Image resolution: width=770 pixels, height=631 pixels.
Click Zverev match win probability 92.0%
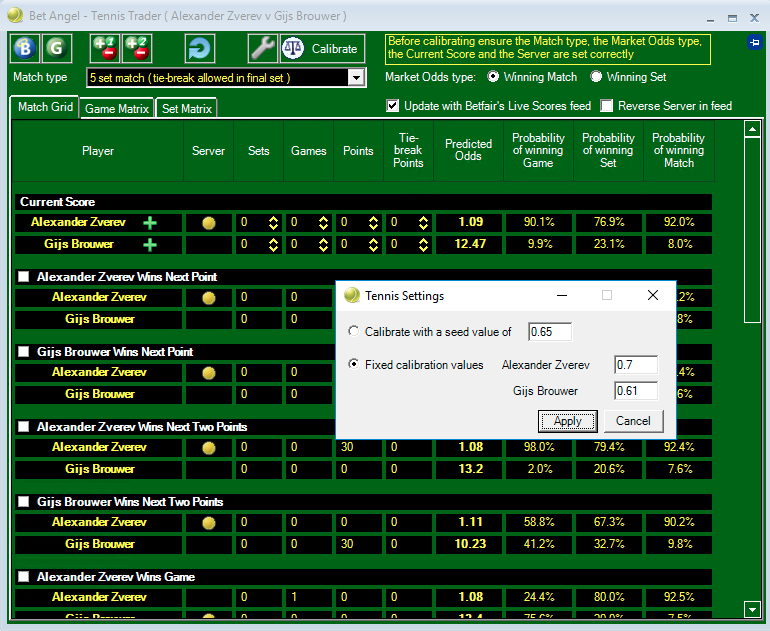point(679,222)
